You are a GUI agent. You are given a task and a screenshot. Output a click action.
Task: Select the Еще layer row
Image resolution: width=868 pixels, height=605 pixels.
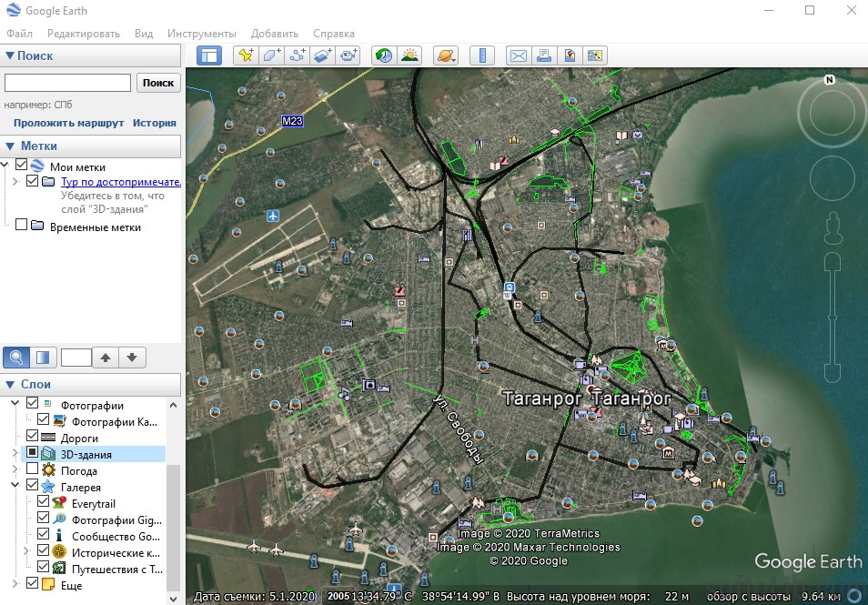(x=71, y=586)
